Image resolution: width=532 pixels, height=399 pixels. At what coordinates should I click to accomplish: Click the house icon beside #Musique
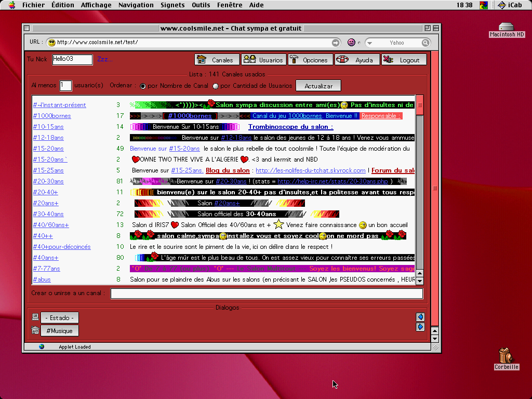(x=35, y=330)
